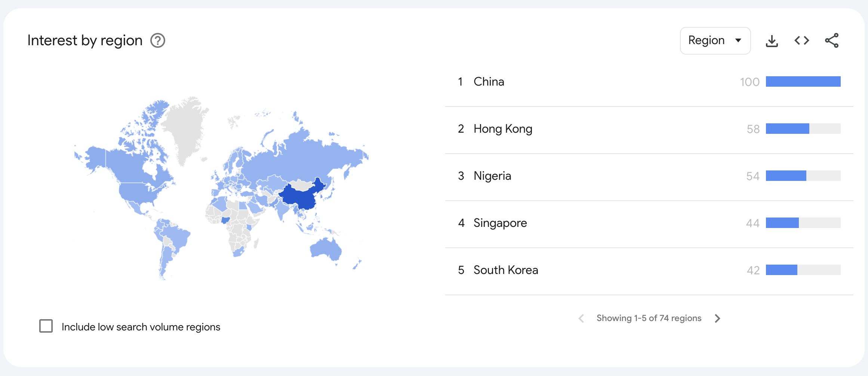Click the Region dropdown arrow

pos(738,40)
